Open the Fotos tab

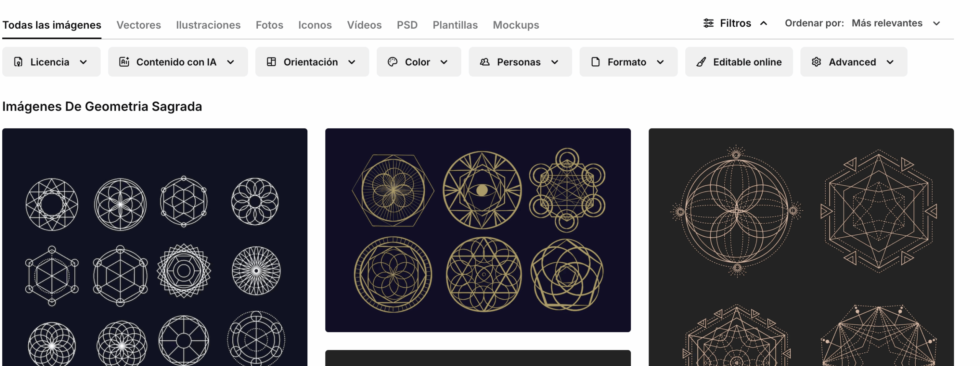click(269, 25)
